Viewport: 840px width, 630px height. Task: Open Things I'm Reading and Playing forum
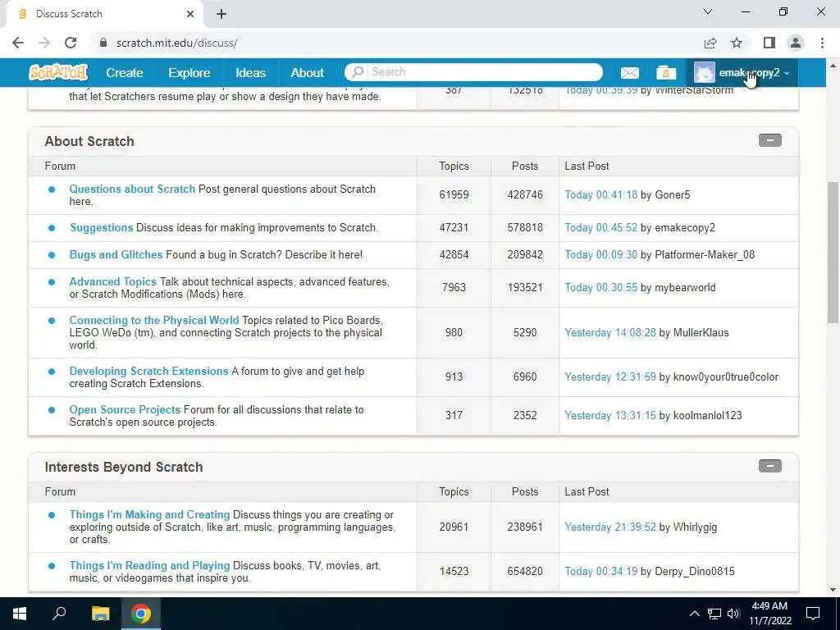(149, 566)
